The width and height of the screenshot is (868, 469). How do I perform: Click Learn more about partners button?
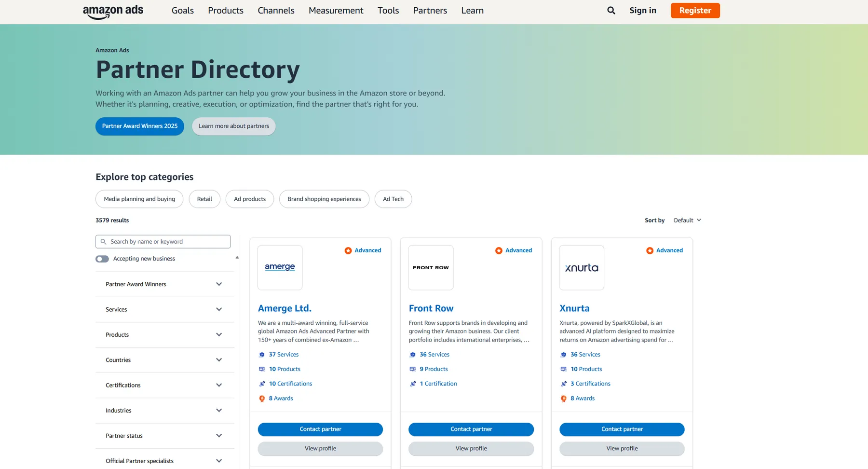click(x=234, y=126)
